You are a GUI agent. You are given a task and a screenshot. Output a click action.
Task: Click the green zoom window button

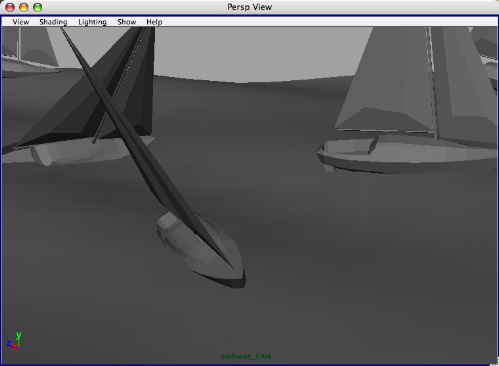[37, 7]
